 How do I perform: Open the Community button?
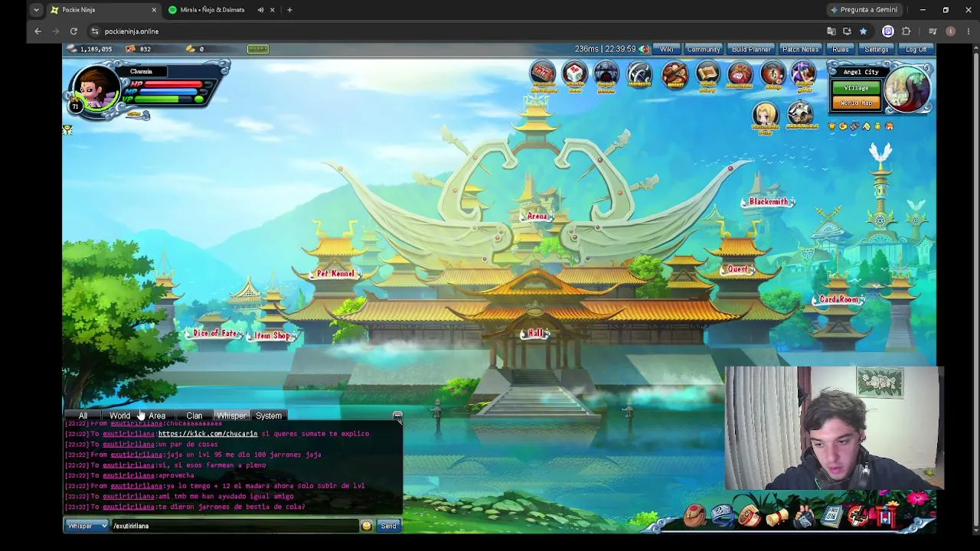click(703, 49)
